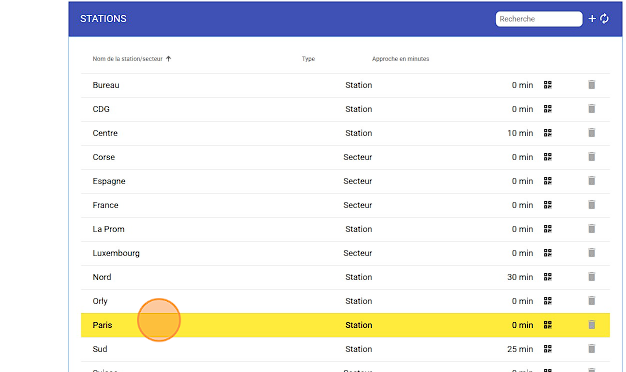Click Secteur type in Luxembourg row

[x=358, y=253]
